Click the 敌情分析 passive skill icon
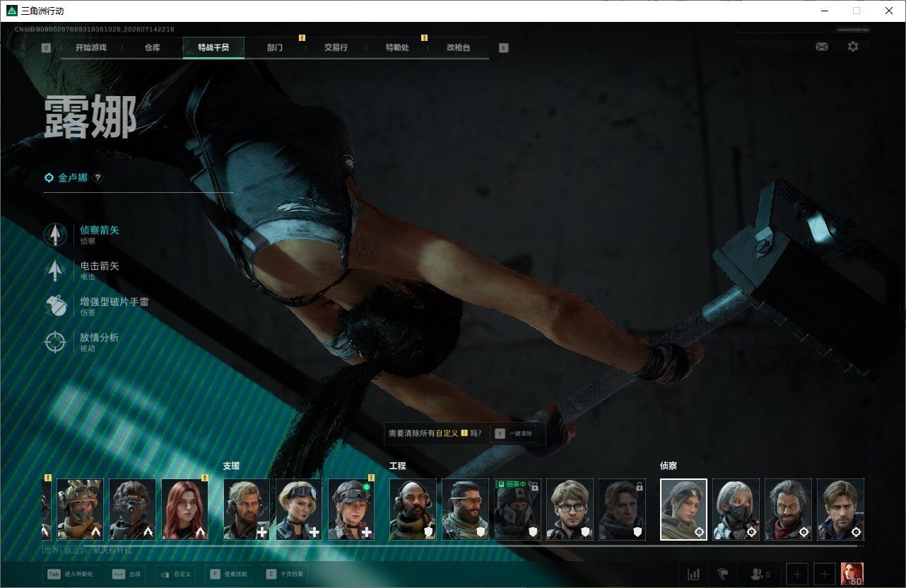Image resolution: width=906 pixels, height=588 pixels. point(55,342)
